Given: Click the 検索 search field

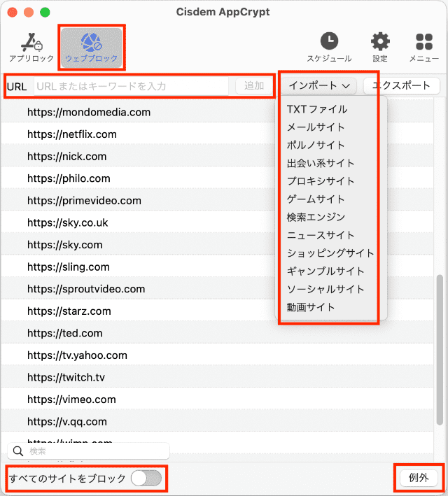Looking at the screenshot, I should (89, 451).
